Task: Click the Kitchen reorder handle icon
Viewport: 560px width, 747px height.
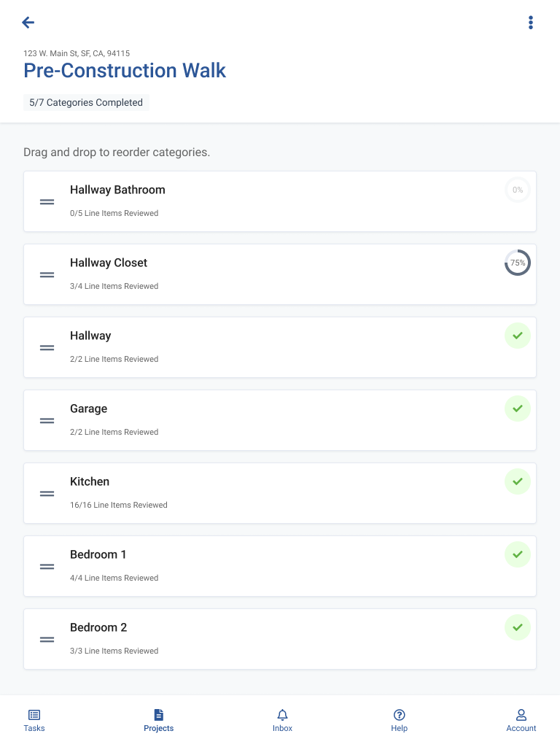Action: pos(47,493)
